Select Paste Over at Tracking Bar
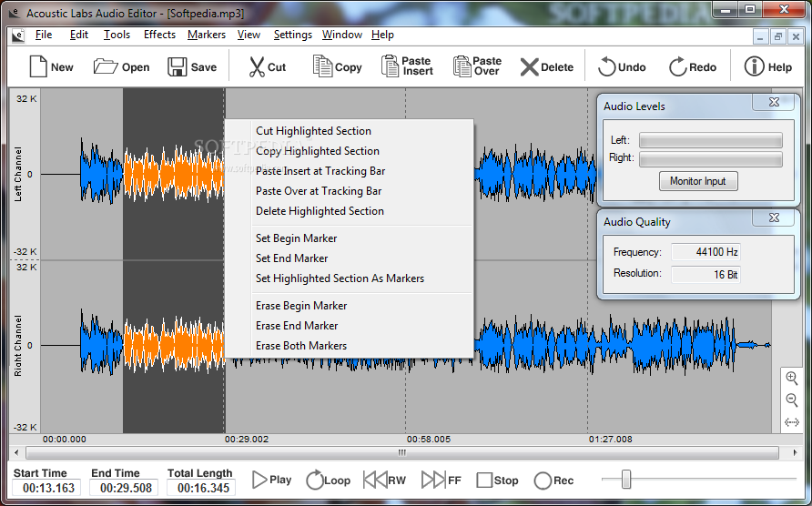This screenshot has height=506, width=812. click(x=349, y=191)
